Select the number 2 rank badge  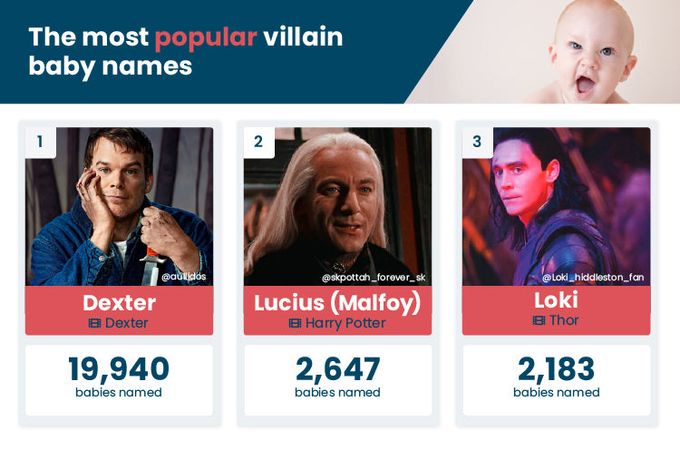click(258, 142)
